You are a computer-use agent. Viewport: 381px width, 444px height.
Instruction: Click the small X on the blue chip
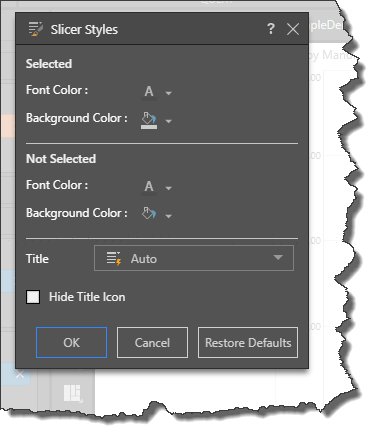coord(20,375)
